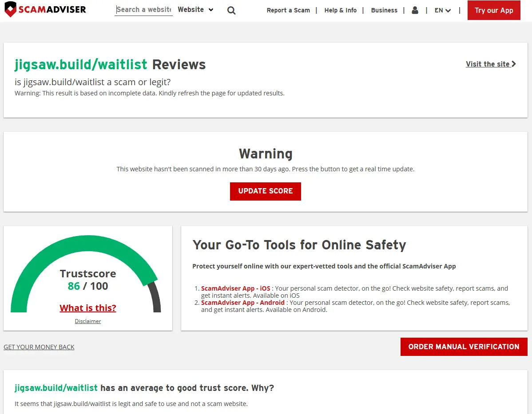
Task: Click the average to good trust score heading
Action: tap(144, 388)
